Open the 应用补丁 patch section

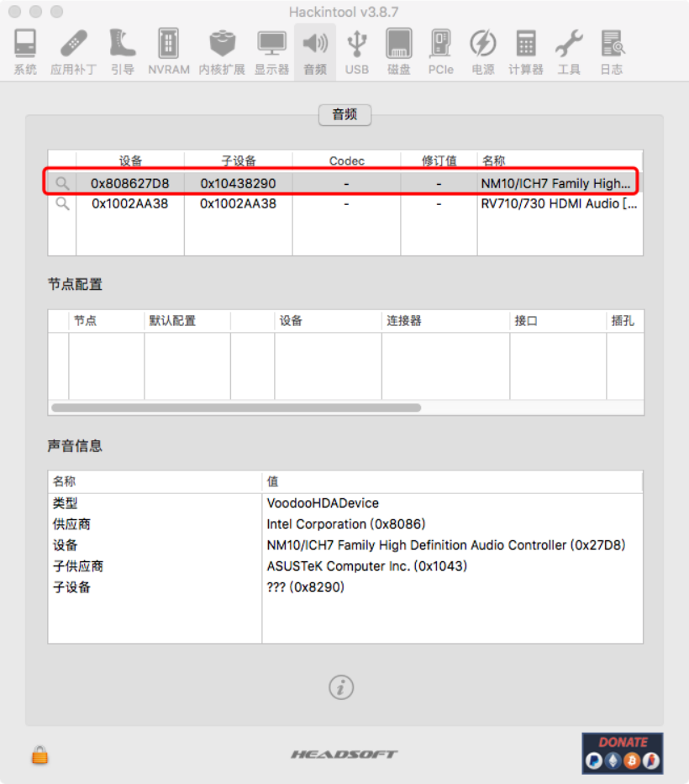point(72,50)
